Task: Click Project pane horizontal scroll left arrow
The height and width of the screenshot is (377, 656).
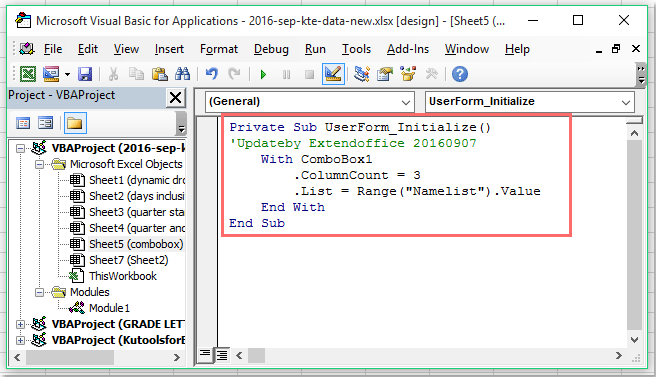Action: [x=17, y=357]
